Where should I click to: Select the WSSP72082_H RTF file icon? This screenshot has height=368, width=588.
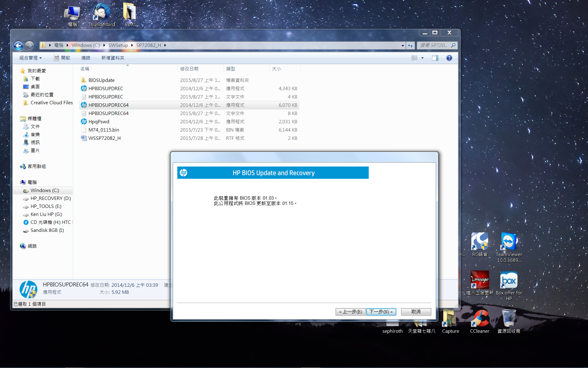84,138
